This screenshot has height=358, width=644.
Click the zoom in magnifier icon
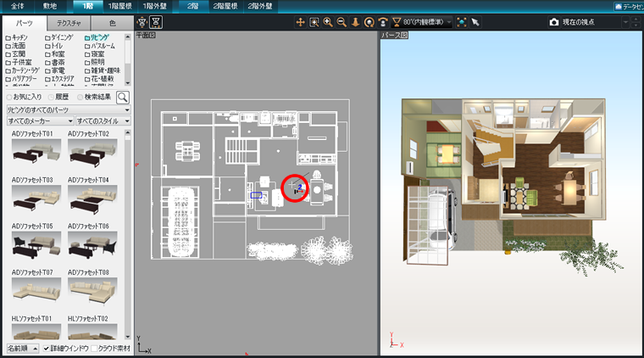click(327, 21)
